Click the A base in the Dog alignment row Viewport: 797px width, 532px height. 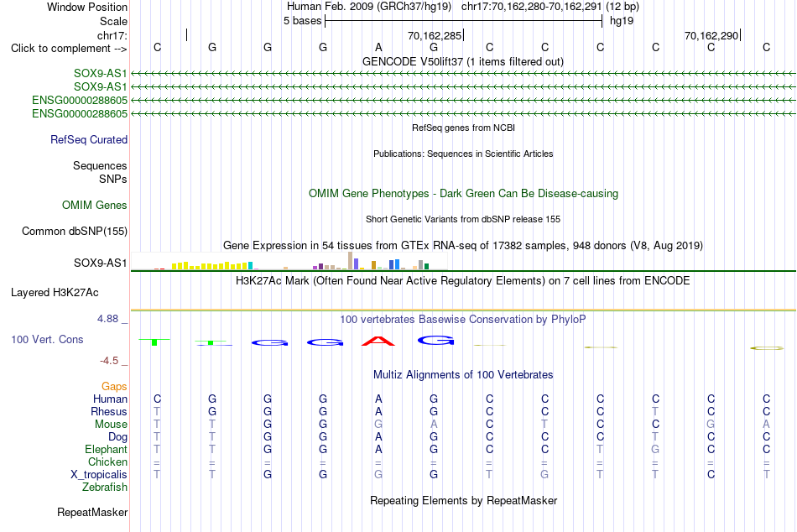pyautogui.click(x=378, y=437)
